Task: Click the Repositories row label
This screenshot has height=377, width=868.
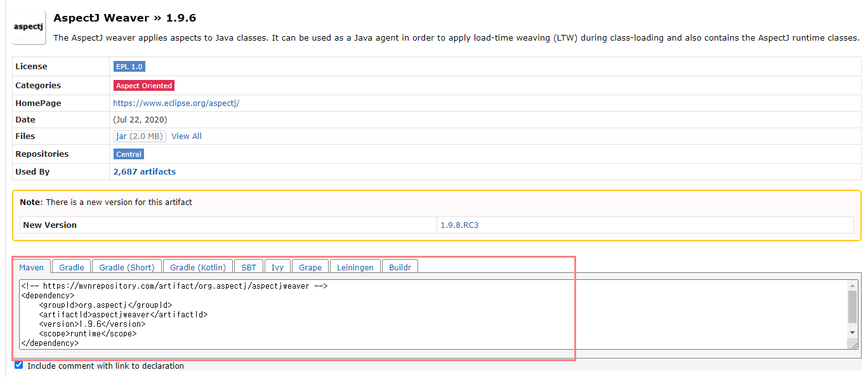Action: (x=42, y=154)
